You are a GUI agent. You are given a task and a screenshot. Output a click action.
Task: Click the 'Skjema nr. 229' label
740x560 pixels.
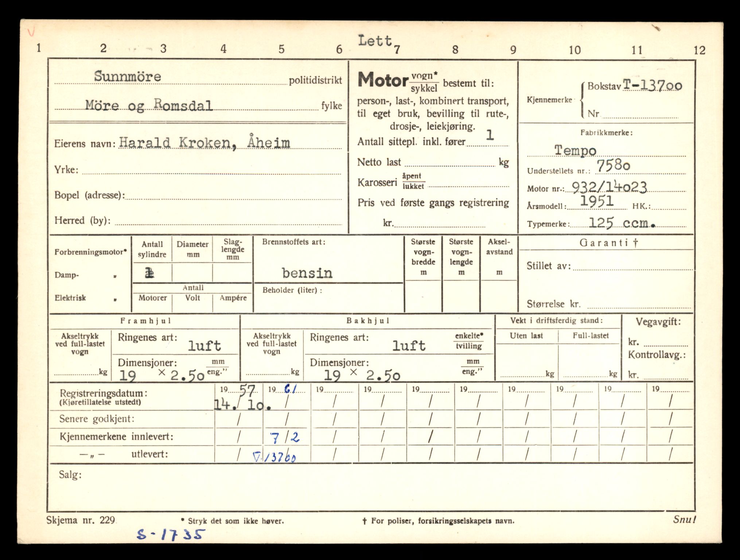[81, 520]
